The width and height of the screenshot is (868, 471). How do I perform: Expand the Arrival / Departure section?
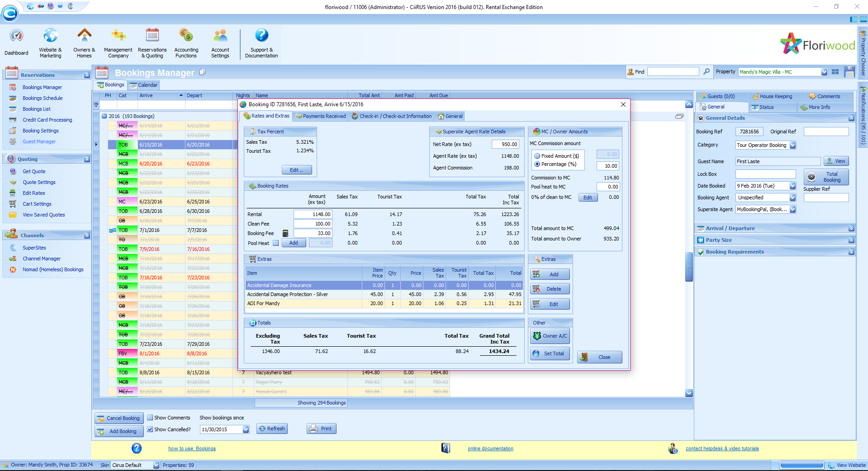[x=851, y=228]
